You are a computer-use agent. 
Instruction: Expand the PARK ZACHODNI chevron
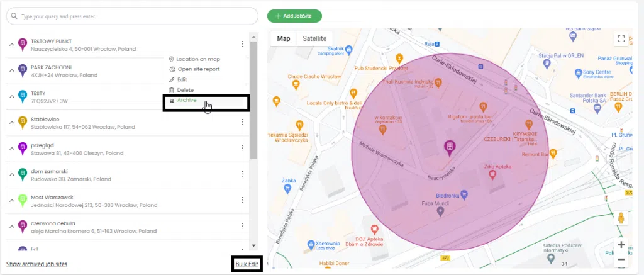[x=12, y=70]
